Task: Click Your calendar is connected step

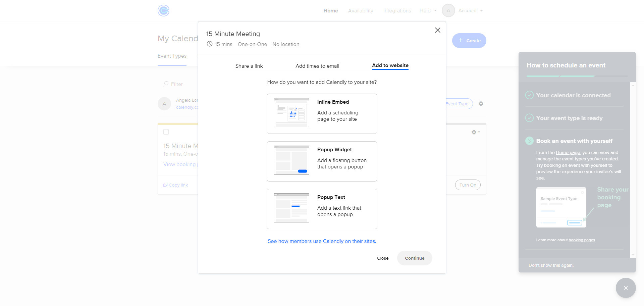Action: 573,95
